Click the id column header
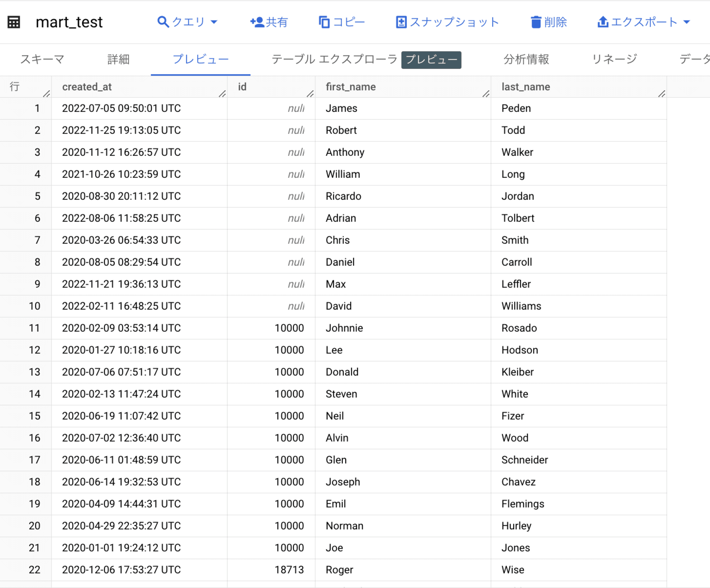 coord(271,87)
